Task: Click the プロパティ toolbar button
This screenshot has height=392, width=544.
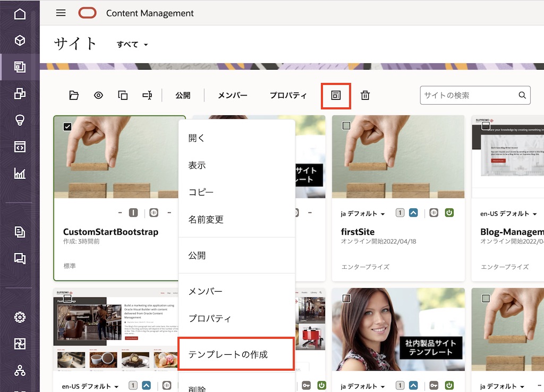Action: (x=288, y=96)
